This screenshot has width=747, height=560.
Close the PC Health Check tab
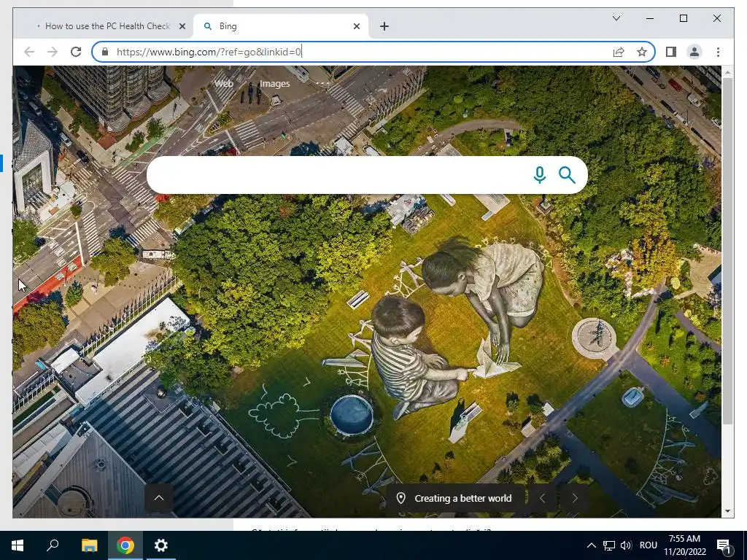[182, 27]
